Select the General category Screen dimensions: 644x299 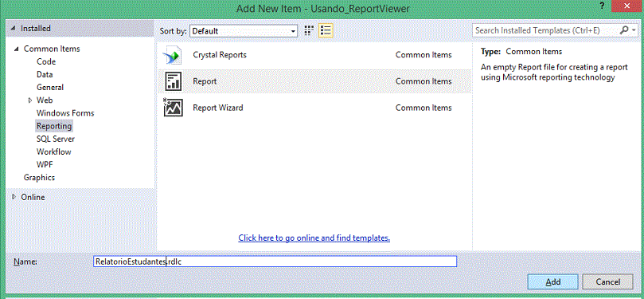(x=50, y=87)
